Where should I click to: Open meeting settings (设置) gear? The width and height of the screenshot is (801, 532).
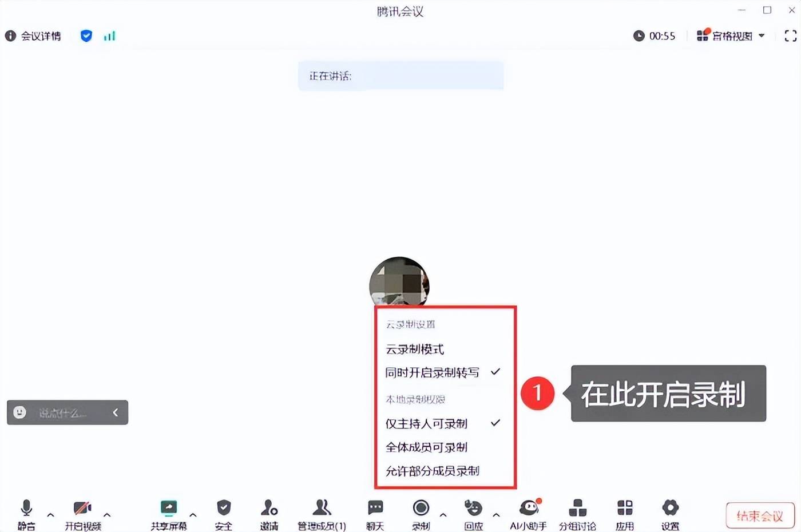coord(670,514)
